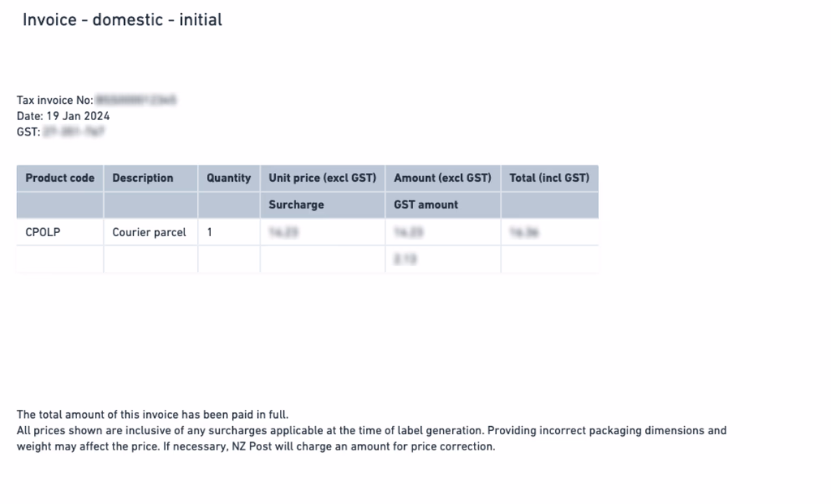Click the Total (incl GST) header
The height and width of the screenshot is (504, 831).
coord(549,178)
